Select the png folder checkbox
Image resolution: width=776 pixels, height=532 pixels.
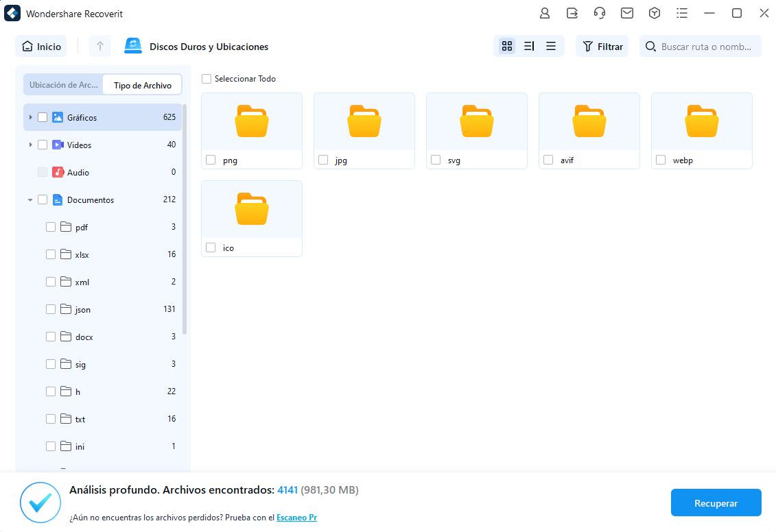click(x=210, y=160)
